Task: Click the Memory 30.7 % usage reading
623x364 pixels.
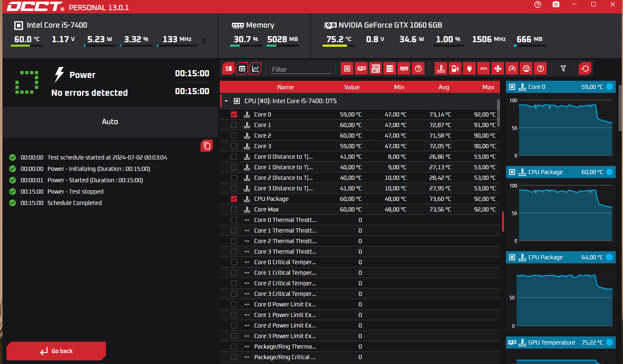Action: click(246, 39)
